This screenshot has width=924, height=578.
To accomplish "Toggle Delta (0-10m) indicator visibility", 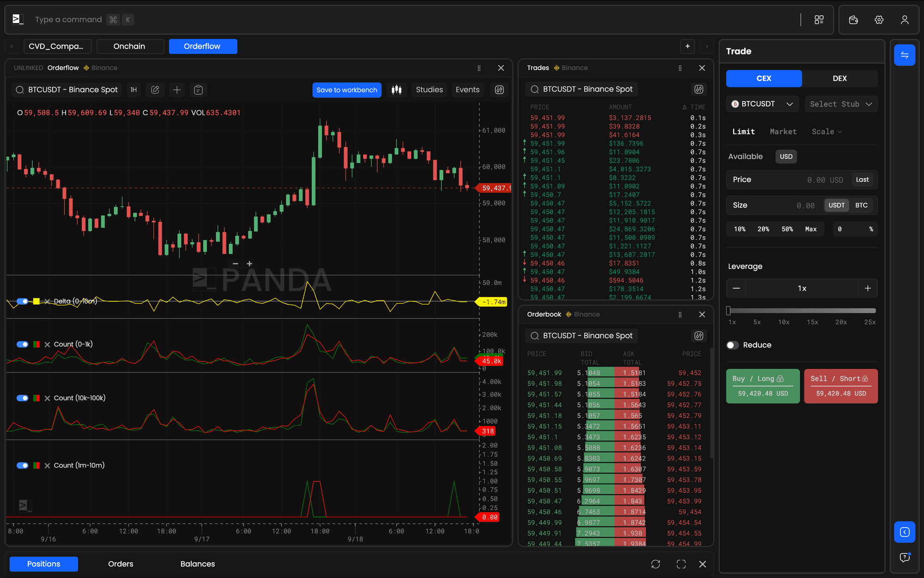I will pos(22,301).
